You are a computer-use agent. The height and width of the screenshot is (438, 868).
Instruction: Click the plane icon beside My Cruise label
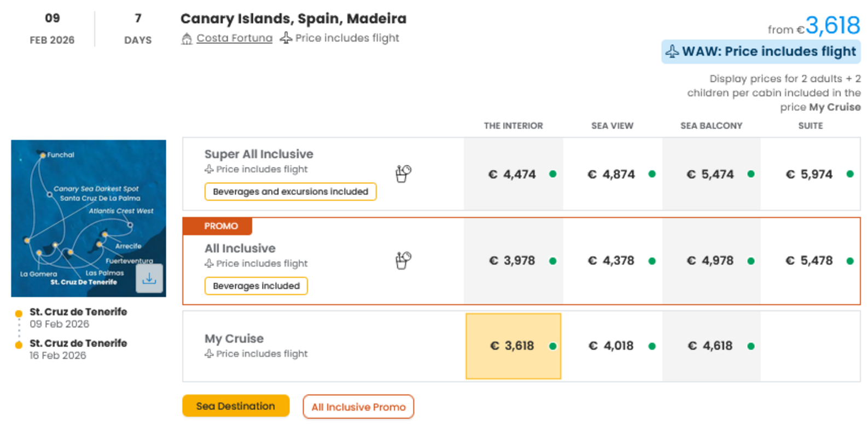[x=208, y=354]
